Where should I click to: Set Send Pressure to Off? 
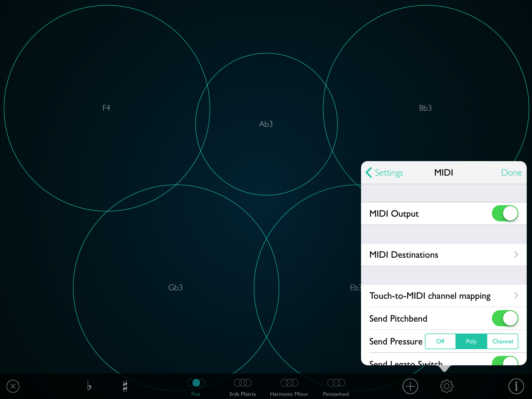click(x=440, y=341)
